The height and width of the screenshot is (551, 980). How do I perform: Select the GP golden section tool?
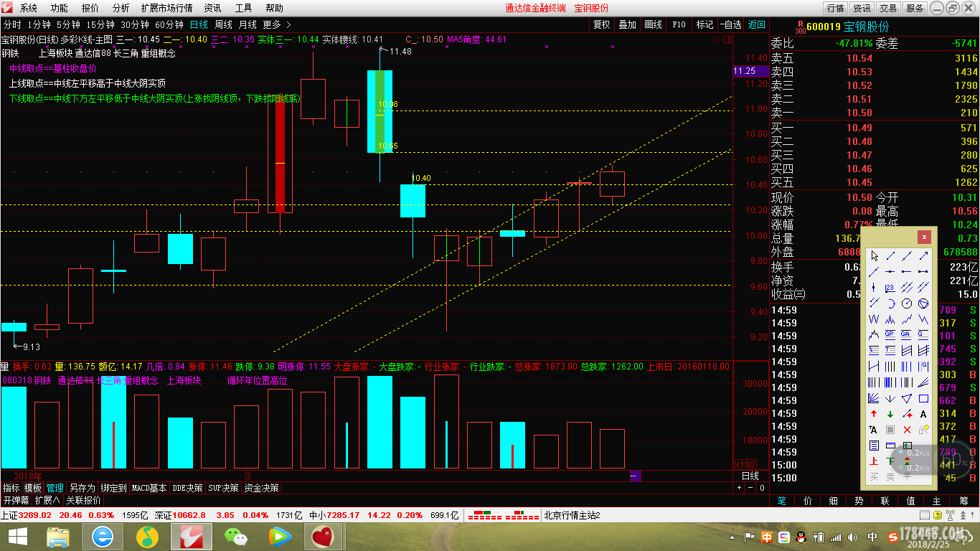(x=890, y=334)
